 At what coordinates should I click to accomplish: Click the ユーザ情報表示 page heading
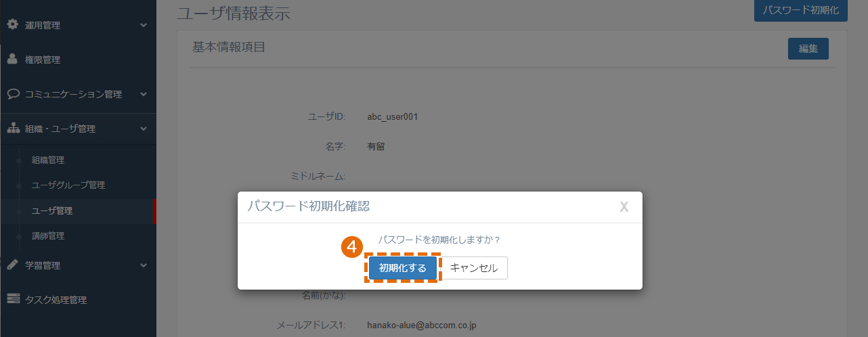pos(234,12)
